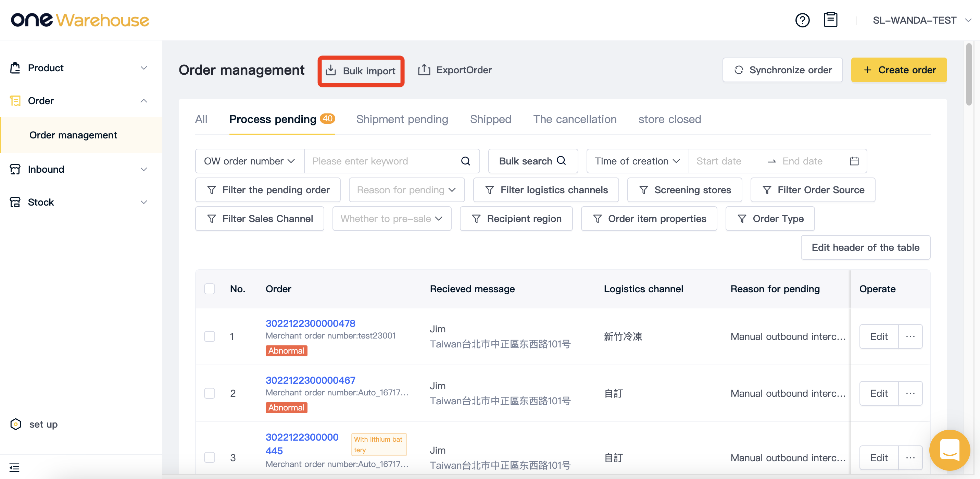Check the box for order row 3

pyautogui.click(x=210, y=458)
